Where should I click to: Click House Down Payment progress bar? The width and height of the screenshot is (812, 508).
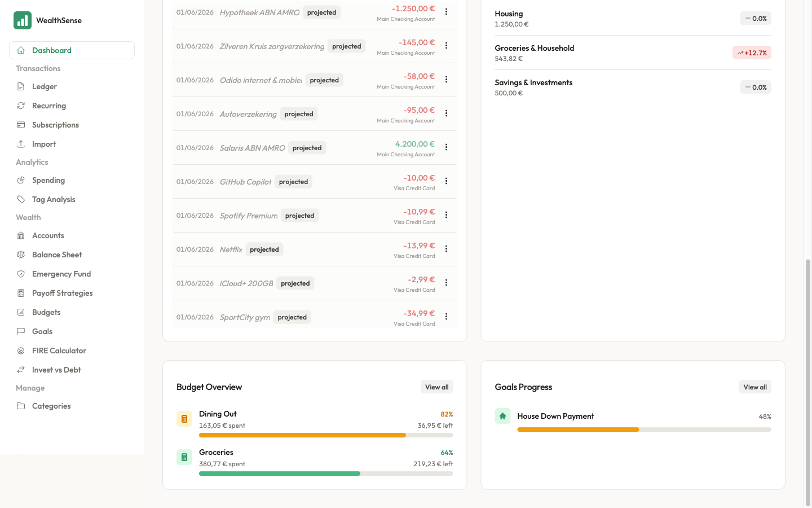(x=644, y=430)
